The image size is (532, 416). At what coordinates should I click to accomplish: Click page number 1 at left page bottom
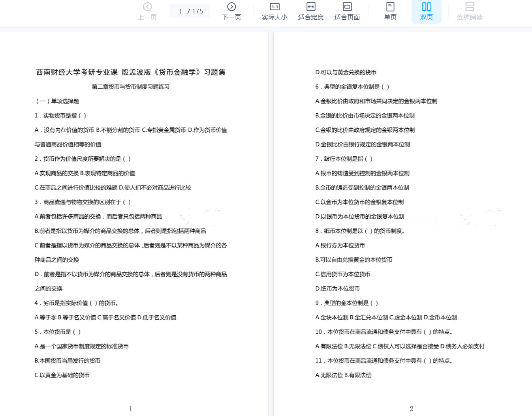[131, 409]
